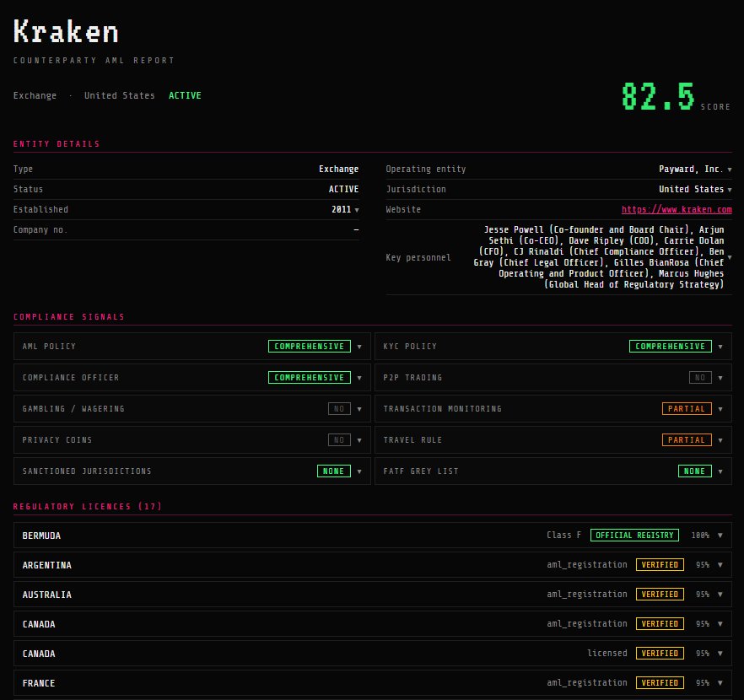744x700 pixels.
Task: Expand the Key personnel details arrow
Action: pos(730,257)
